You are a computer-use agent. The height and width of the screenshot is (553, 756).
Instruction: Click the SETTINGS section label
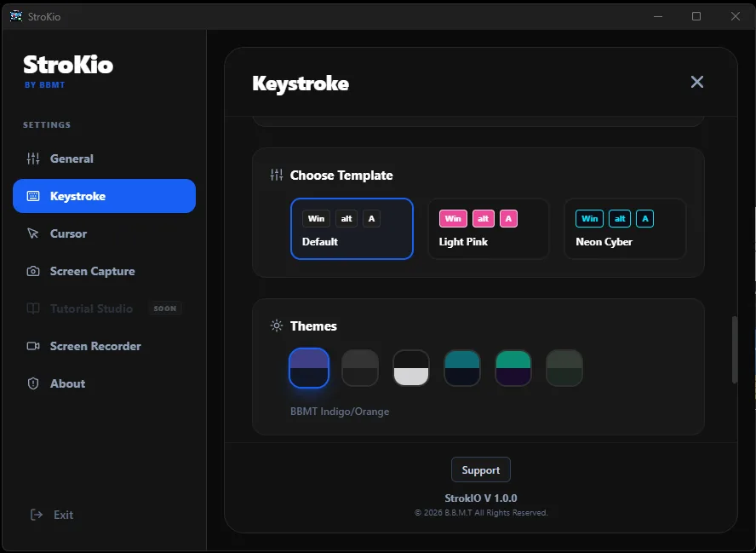(47, 125)
